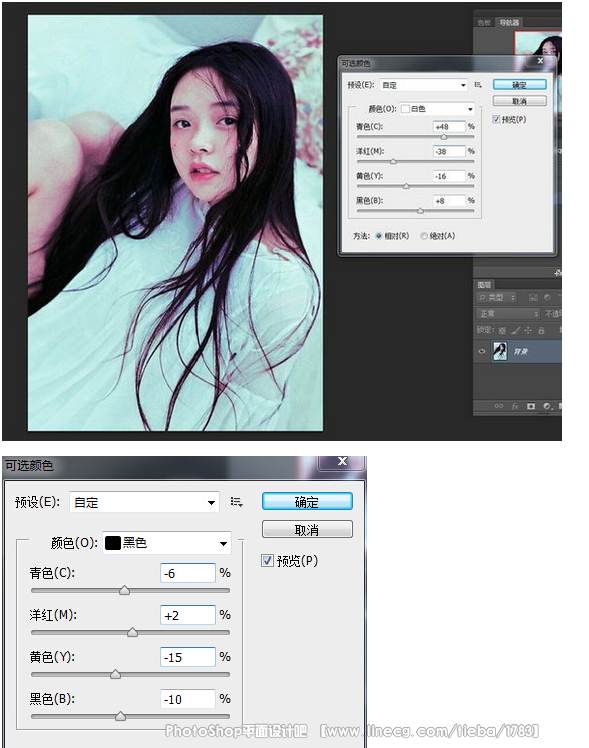
Task: Click the 黄色 slider handle at -15
Action: 115,675
